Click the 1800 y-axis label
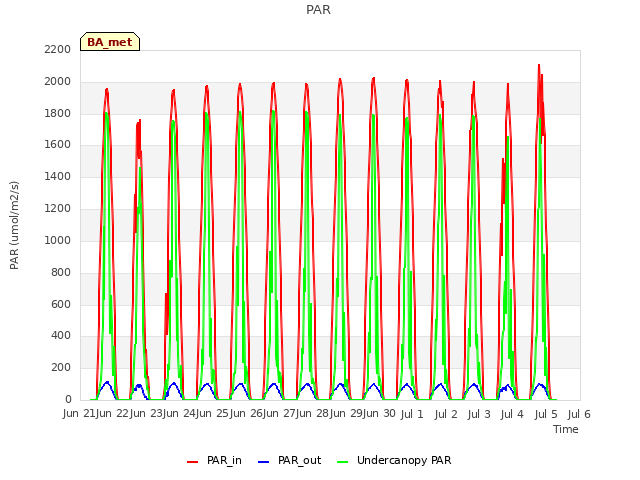Screen dimensions: 640x480 (58, 113)
